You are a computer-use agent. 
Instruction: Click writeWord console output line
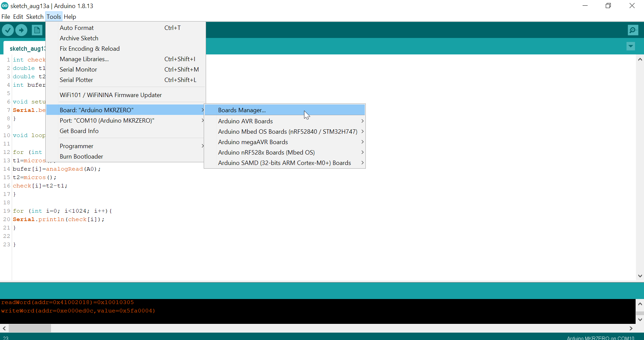point(78,311)
